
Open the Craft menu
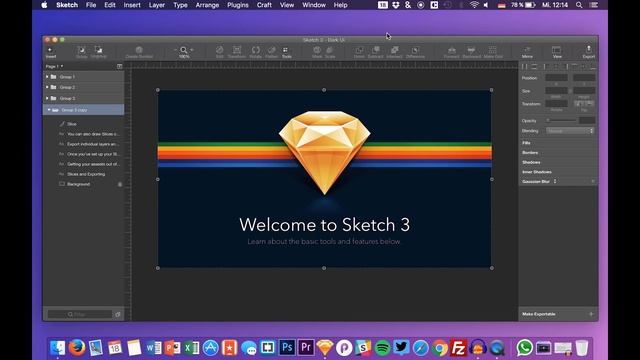point(264,5)
